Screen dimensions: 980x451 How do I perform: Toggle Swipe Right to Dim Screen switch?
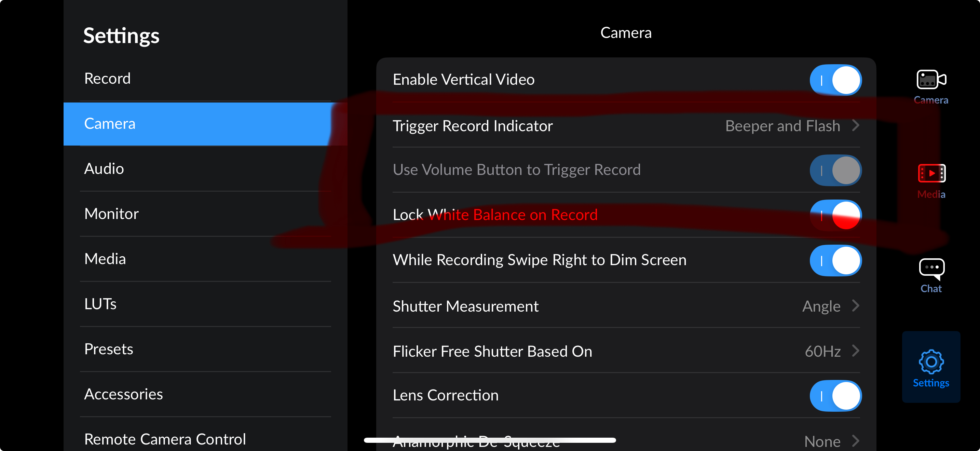coord(835,260)
